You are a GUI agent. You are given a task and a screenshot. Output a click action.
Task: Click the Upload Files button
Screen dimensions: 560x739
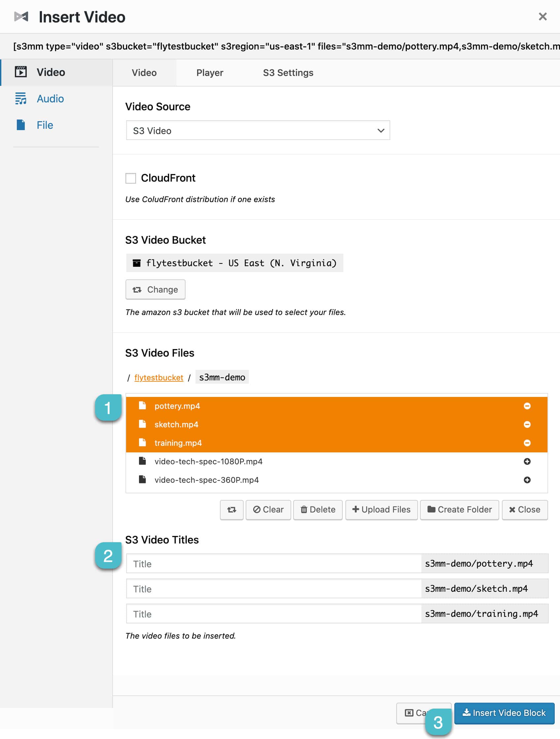tap(381, 510)
